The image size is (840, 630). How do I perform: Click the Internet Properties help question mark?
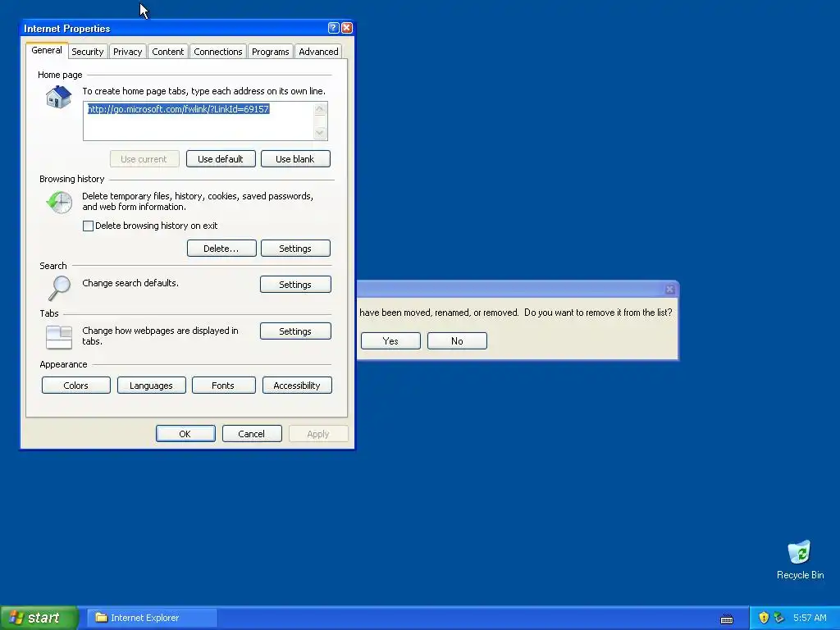pos(333,28)
